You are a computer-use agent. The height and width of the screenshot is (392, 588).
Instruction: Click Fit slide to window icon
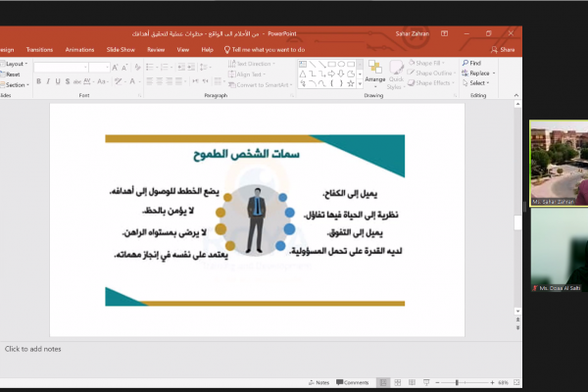coord(518,382)
